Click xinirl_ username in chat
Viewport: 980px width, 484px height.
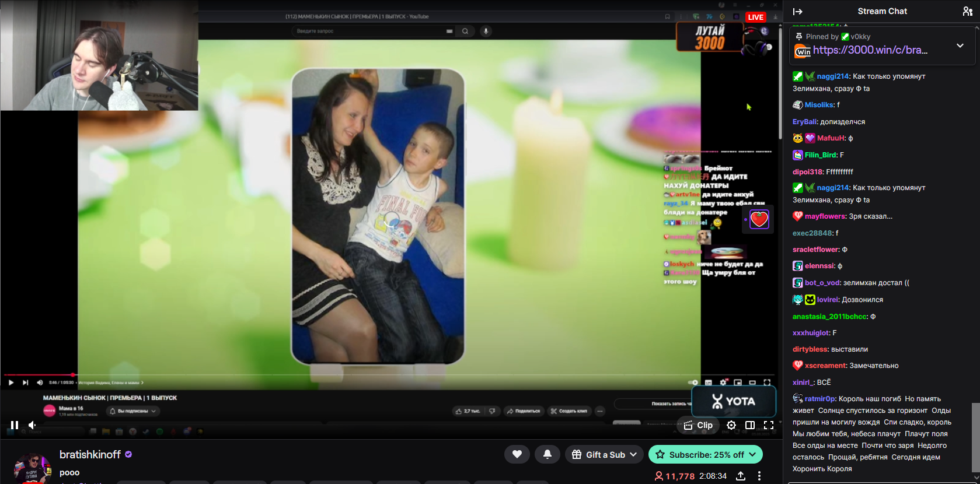point(803,383)
